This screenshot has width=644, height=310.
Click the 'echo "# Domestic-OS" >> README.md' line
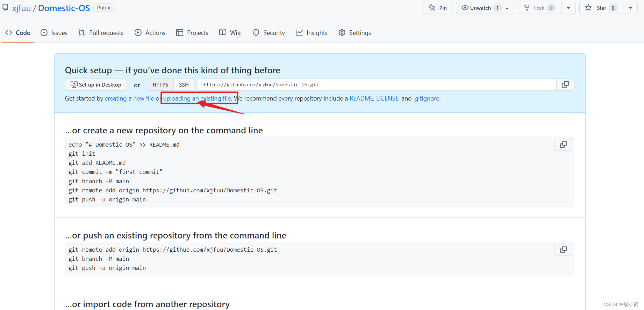tap(124, 145)
